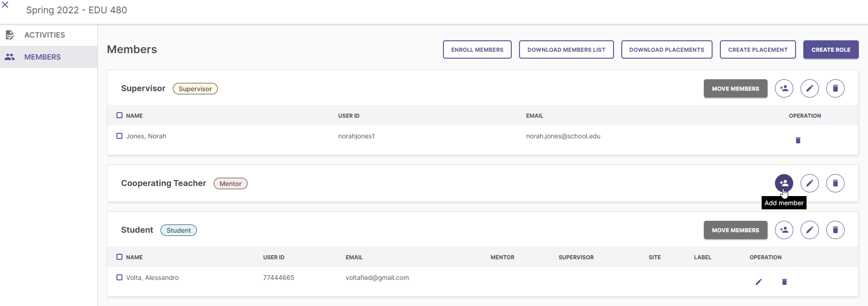Viewport: 868px width, 306px height.
Task: Add a member to Student role
Action: tap(784, 230)
